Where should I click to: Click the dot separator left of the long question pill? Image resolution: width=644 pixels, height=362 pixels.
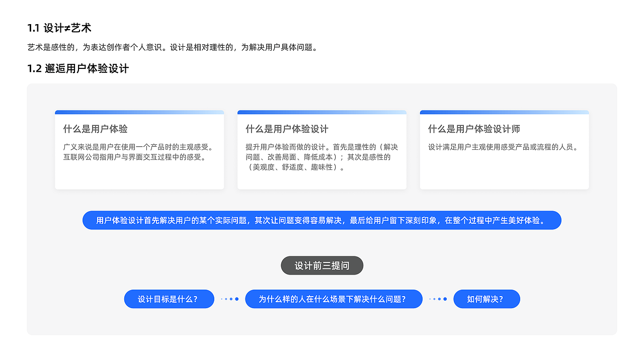coord(229,299)
